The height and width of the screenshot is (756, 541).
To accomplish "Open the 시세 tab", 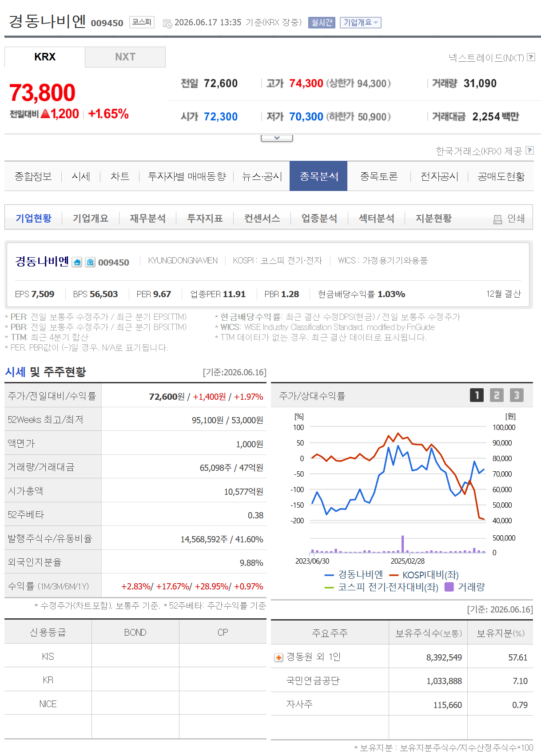I will tap(81, 176).
